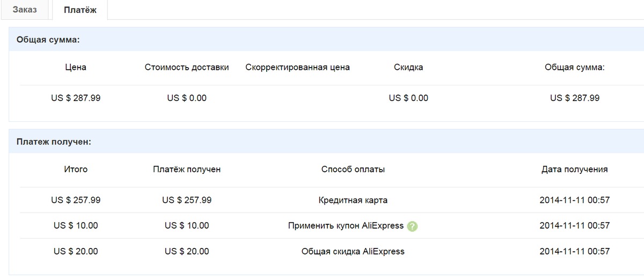Click the Скорректированная цена column header
Image resolution: width=644 pixels, height=277 pixels.
[x=297, y=67]
